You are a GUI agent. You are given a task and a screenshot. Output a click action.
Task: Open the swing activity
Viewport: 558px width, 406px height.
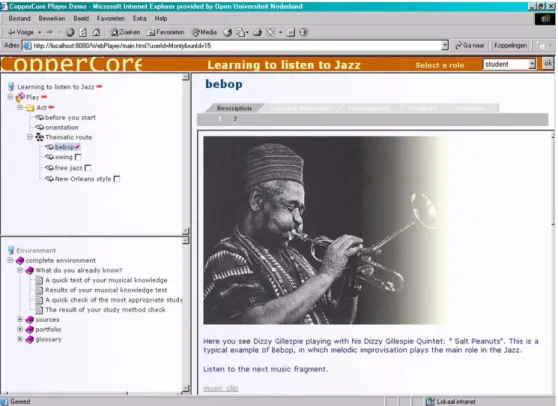tap(64, 157)
